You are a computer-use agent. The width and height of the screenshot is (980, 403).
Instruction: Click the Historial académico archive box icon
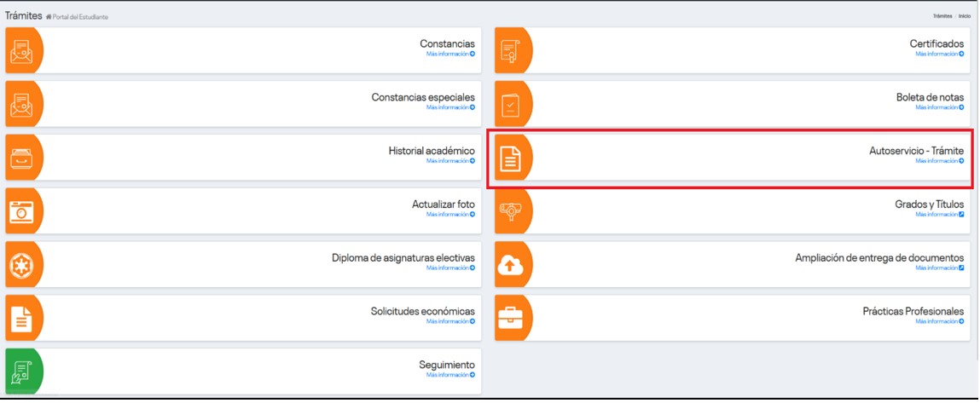pos(20,158)
